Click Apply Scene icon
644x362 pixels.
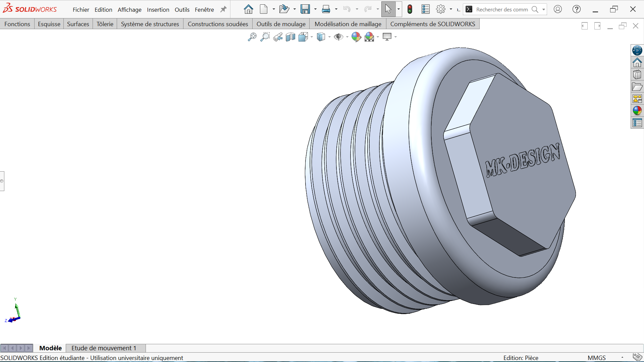tap(369, 37)
